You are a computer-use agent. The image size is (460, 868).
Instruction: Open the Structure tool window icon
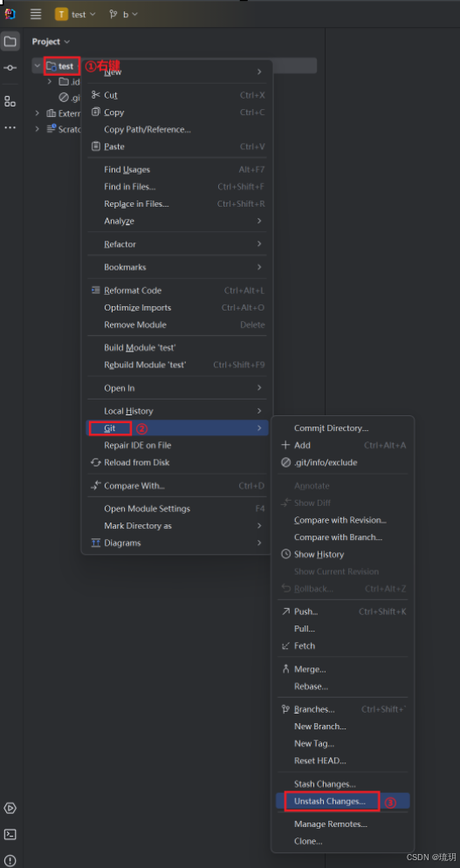[10, 101]
